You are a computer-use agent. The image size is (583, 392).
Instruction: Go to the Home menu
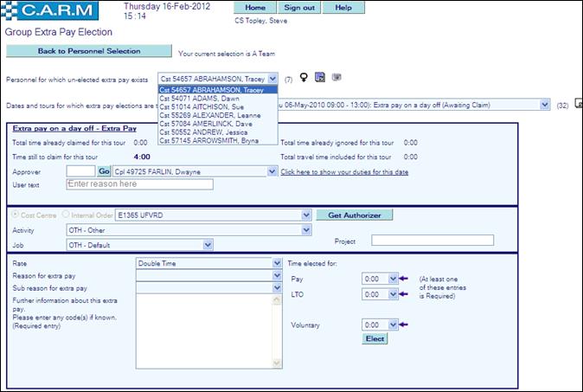[255, 8]
